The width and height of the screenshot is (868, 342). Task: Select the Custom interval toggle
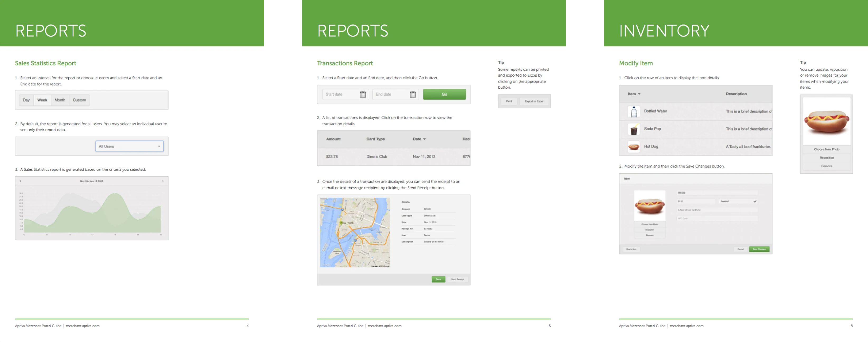click(79, 100)
